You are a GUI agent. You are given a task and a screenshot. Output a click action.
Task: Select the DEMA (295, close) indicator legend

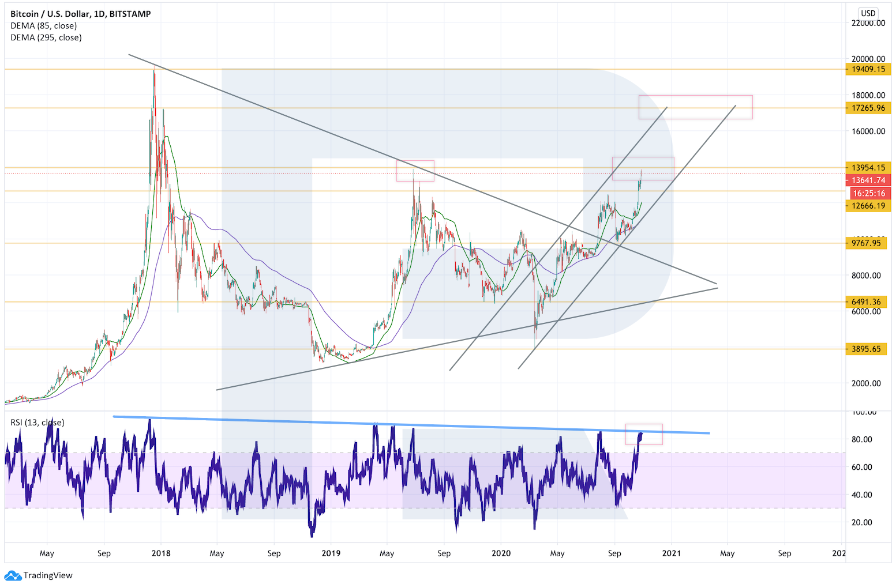[46, 37]
